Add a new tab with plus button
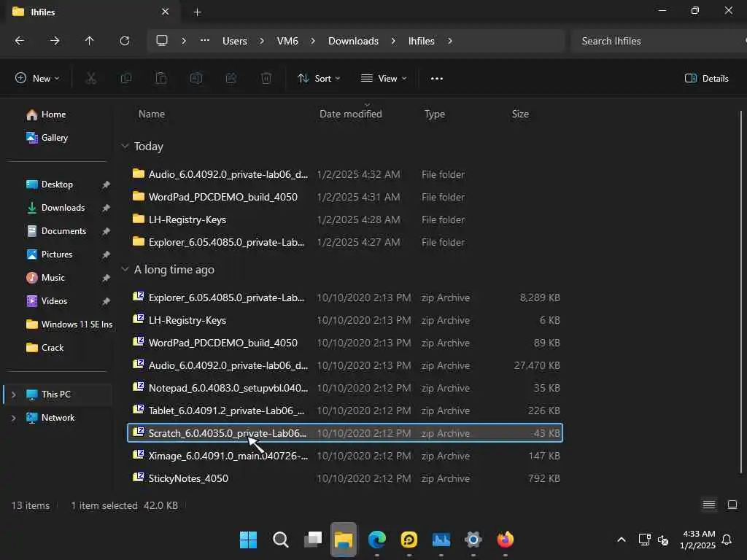The height and width of the screenshot is (560, 747). point(197,12)
